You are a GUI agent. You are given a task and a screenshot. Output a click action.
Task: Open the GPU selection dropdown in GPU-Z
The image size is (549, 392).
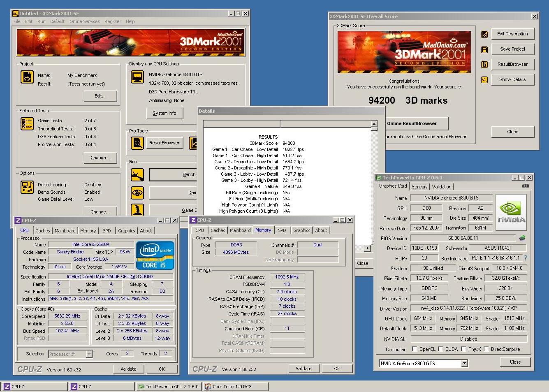pos(464,363)
